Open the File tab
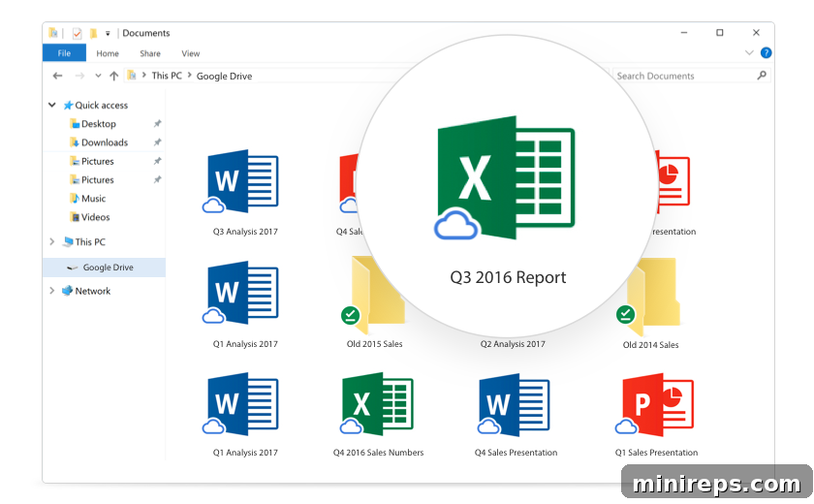Viewport: 814px width, 504px height. point(64,53)
